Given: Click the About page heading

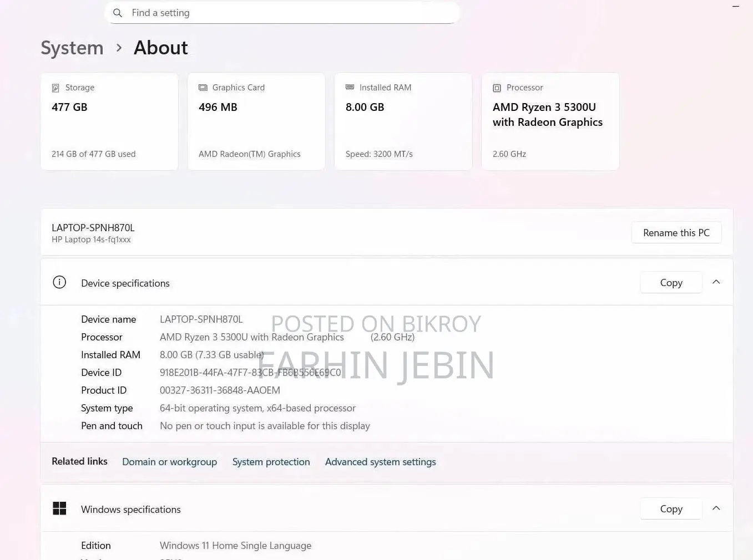Looking at the screenshot, I should point(161,48).
